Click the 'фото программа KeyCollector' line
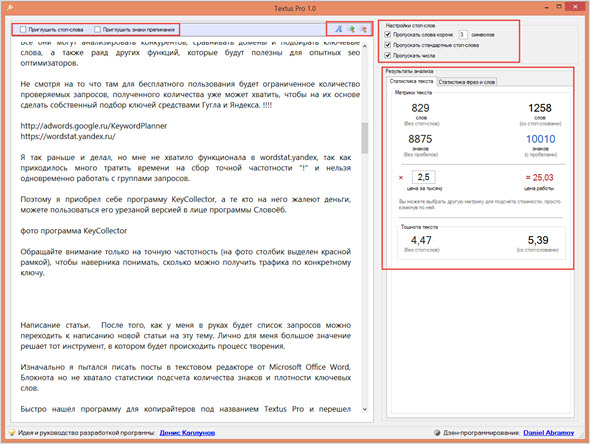This screenshot has height=444, width=590. point(74,231)
